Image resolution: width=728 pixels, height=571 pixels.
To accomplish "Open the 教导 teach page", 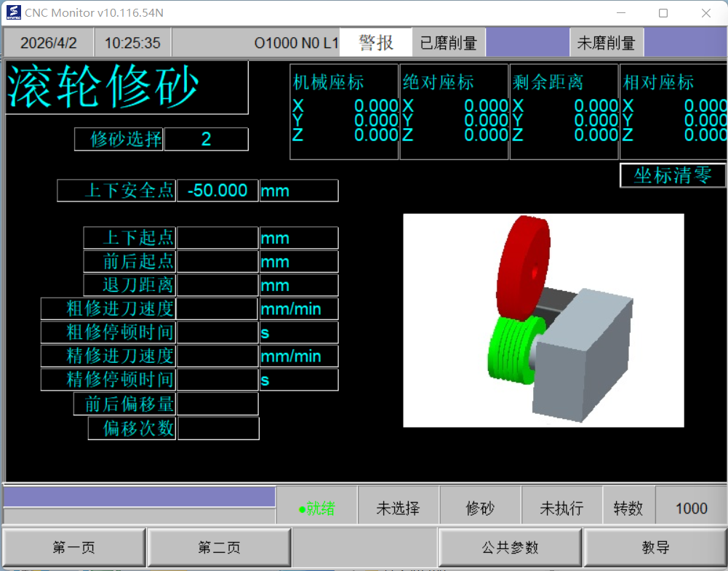I will (655, 548).
